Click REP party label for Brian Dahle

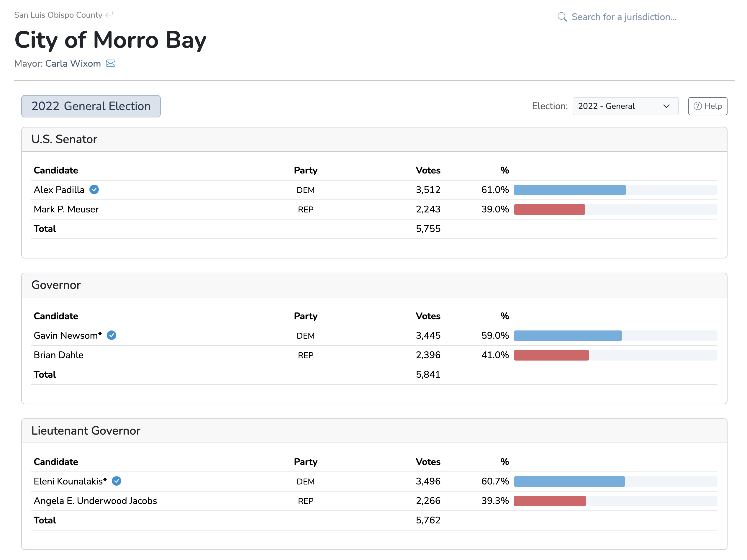pyautogui.click(x=306, y=355)
